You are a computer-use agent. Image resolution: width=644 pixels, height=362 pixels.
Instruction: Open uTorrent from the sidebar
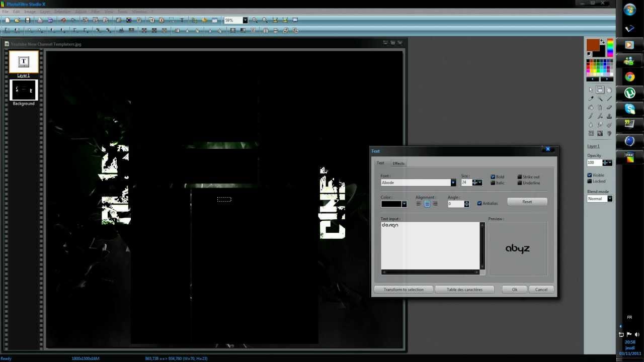tap(630, 93)
